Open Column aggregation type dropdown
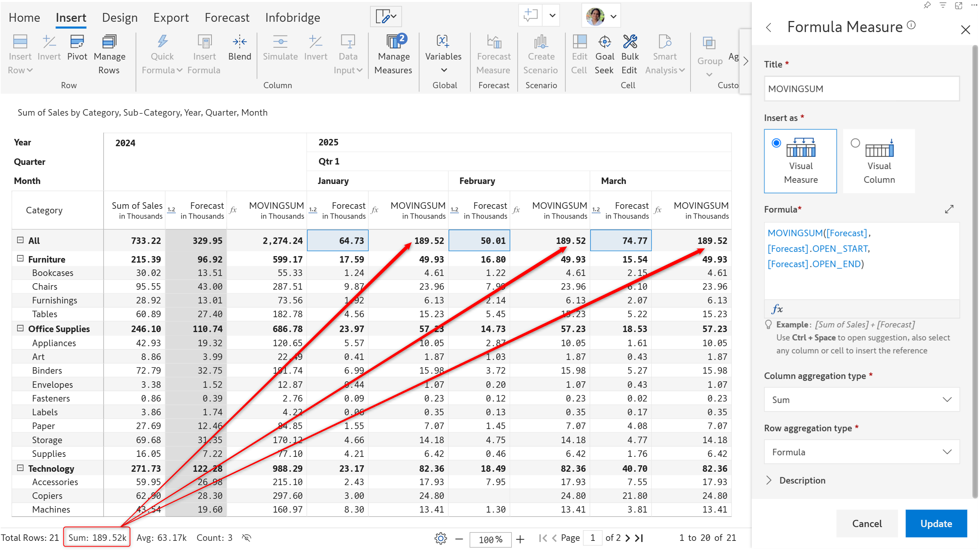980x550 pixels. pos(861,400)
